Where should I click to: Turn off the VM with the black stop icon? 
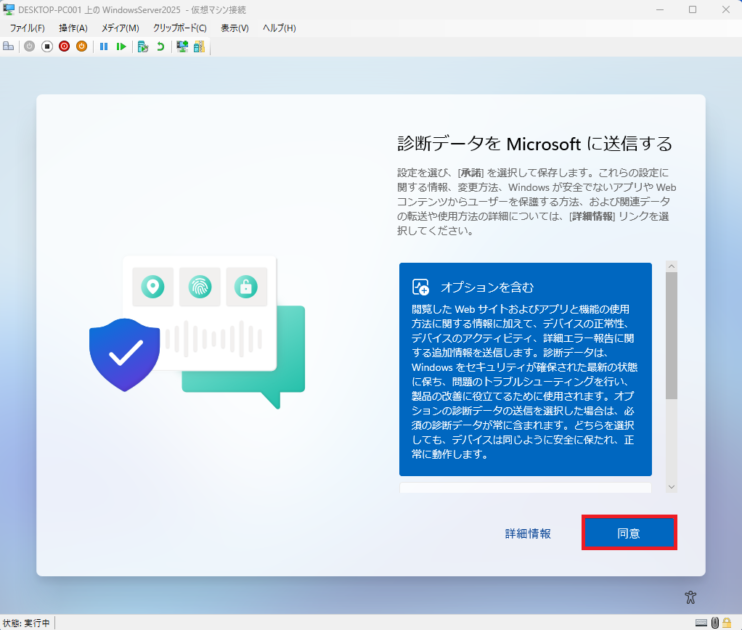point(47,46)
